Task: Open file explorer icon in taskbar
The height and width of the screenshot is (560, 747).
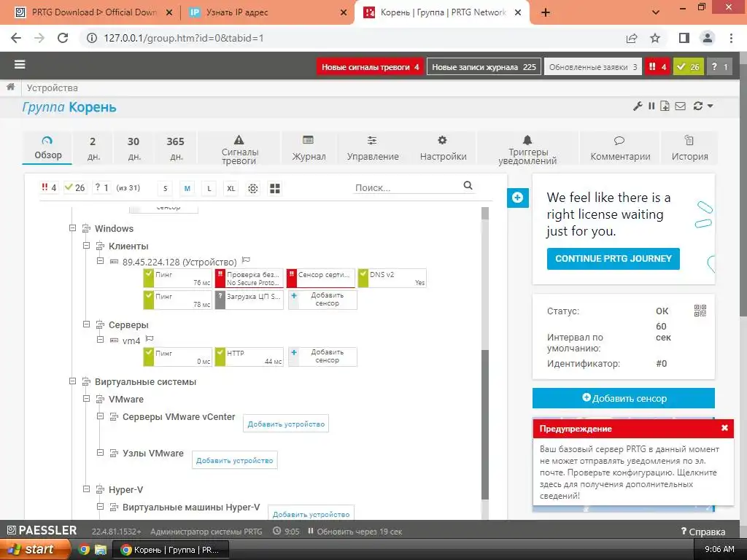Action: click(101, 550)
